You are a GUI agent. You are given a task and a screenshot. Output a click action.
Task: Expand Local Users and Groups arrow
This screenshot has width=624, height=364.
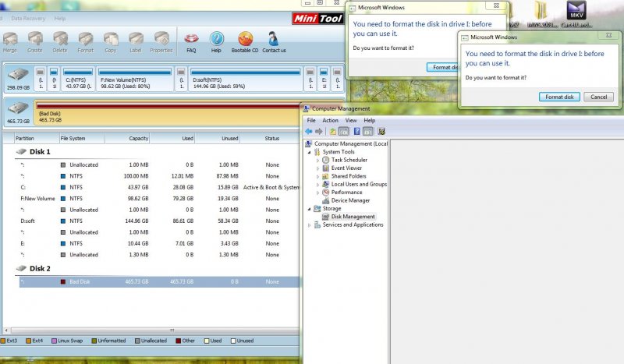click(317, 185)
